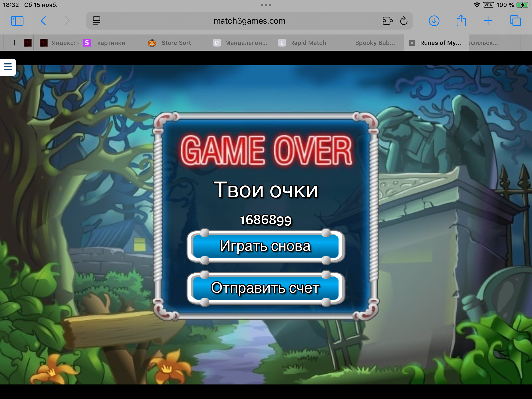Viewport: 532px width, 399px height.
Task: Open the hamburger game menu
Action: pyautogui.click(x=8, y=67)
